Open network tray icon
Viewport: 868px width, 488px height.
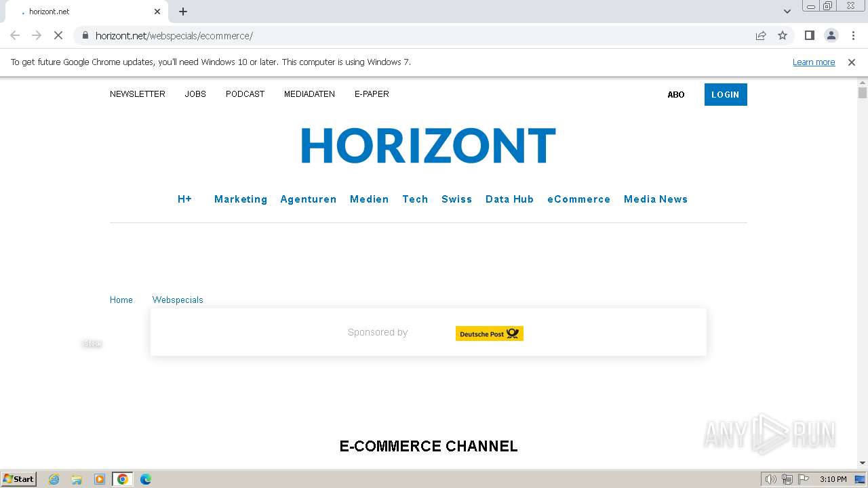tap(787, 479)
